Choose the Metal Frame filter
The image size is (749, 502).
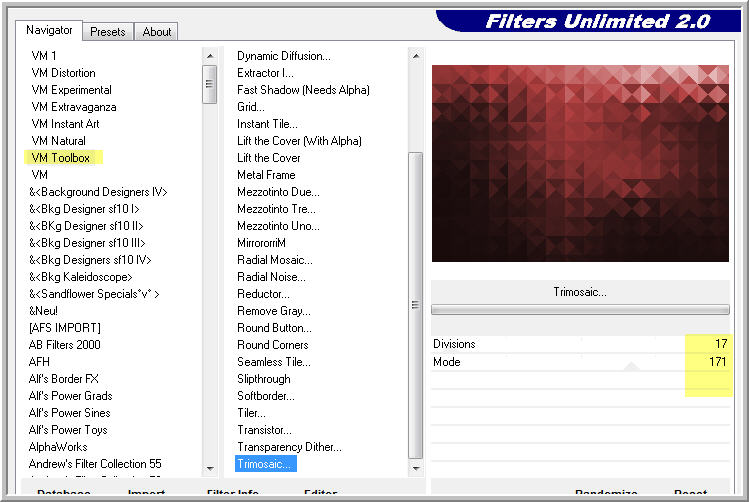pyautogui.click(x=266, y=175)
